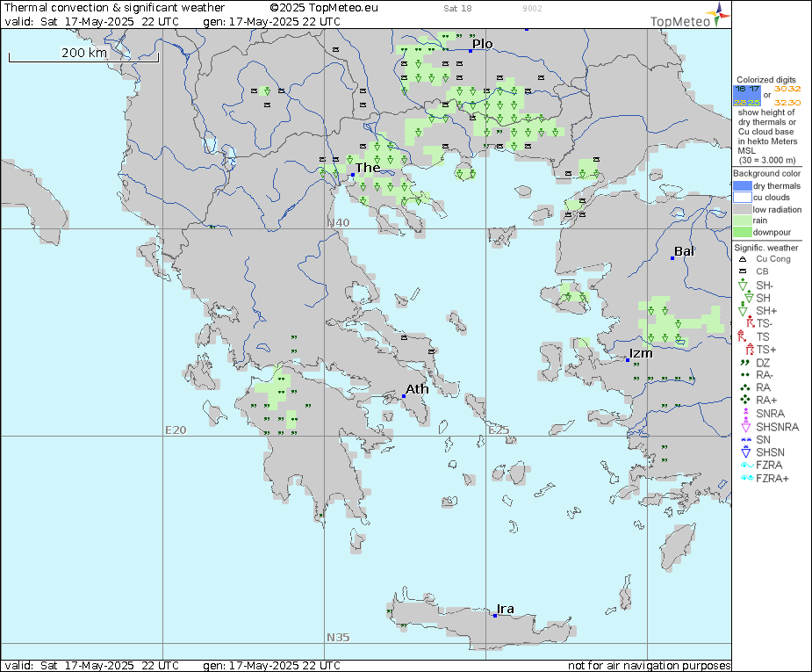Click the 200 km scale bar
The height and width of the screenshot is (672, 812).
(x=83, y=57)
